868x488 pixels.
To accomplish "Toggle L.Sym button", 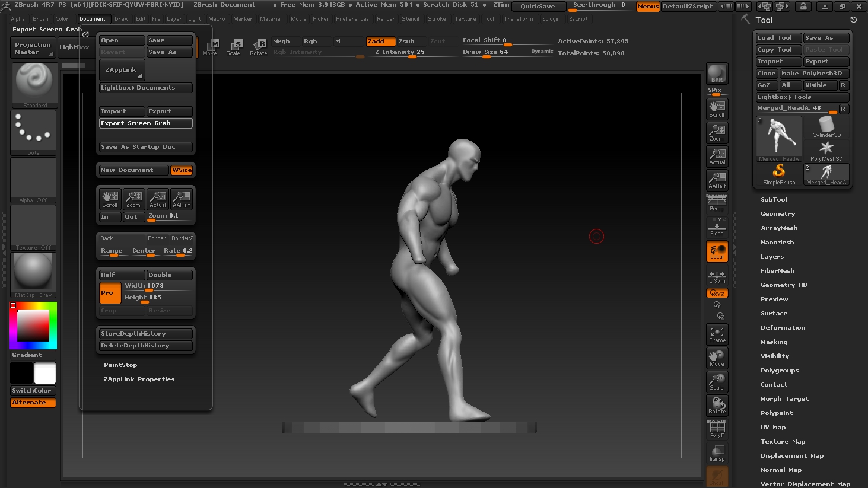I will pos(717,277).
